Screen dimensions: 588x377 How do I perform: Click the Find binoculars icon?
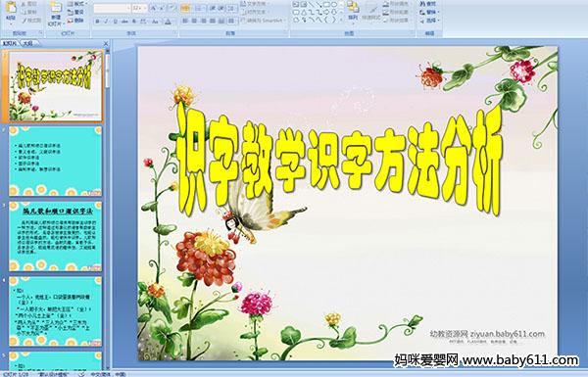point(422,4)
